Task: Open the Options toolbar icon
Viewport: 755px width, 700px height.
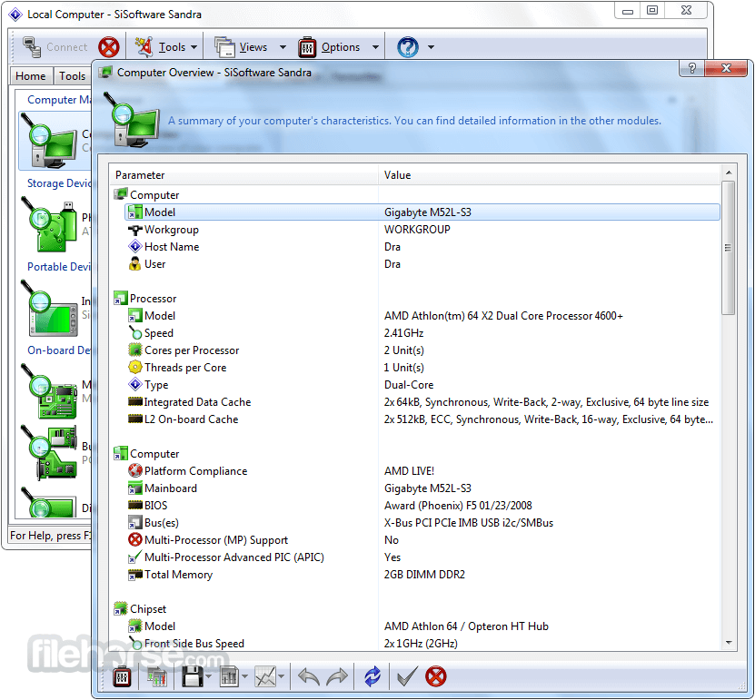Action: pos(307,47)
